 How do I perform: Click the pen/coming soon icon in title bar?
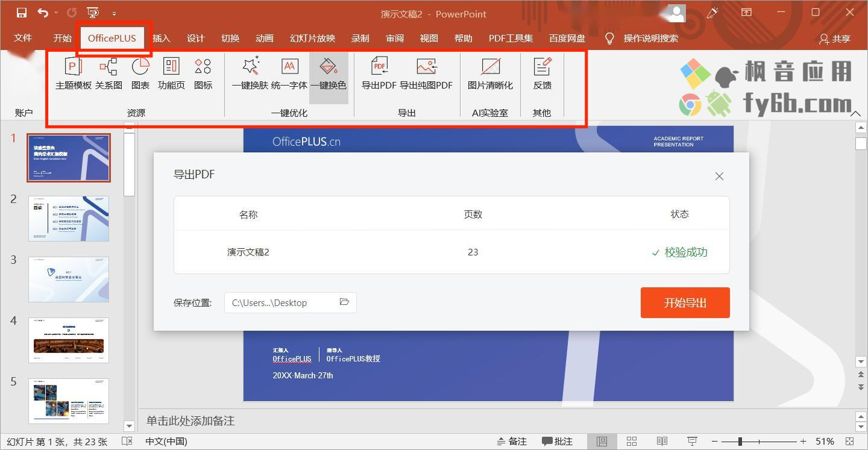pos(712,13)
